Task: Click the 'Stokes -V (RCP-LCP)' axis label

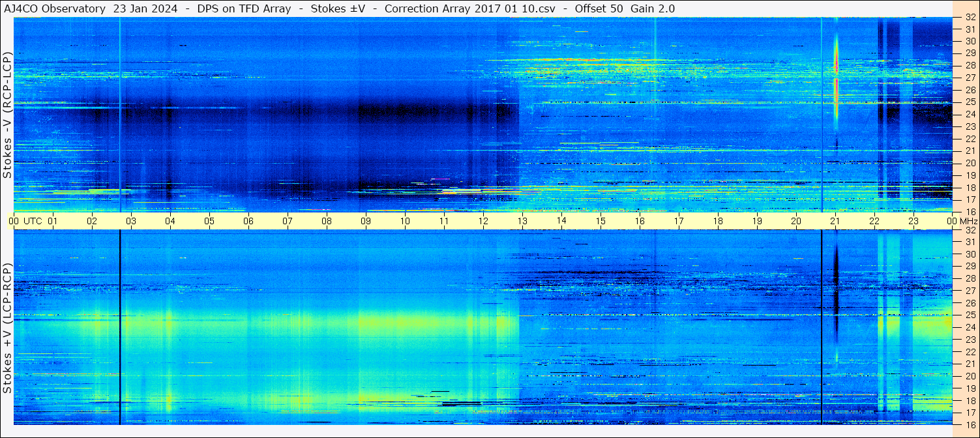Action: pyautogui.click(x=7, y=115)
